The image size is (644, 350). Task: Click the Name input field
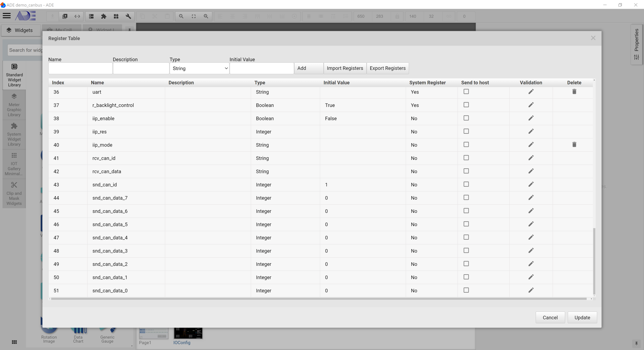point(80,68)
